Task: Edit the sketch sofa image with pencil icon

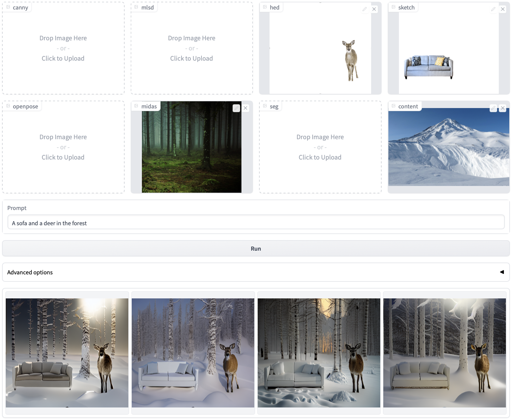Action: pyautogui.click(x=493, y=9)
